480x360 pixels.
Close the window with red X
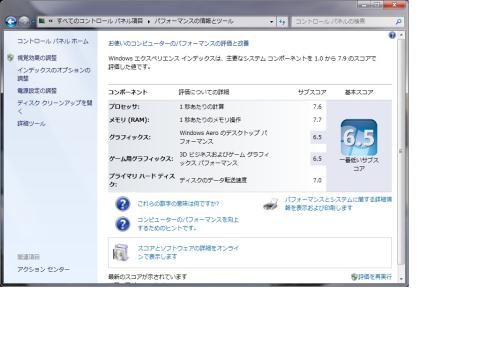pos(394,5)
